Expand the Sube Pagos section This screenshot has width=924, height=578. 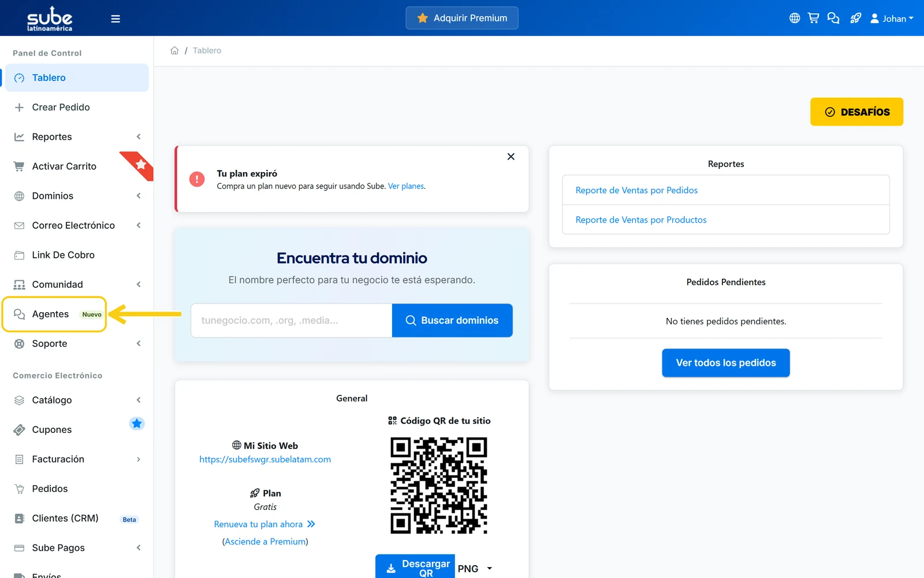pyautogui.click(x=77, y=547)
